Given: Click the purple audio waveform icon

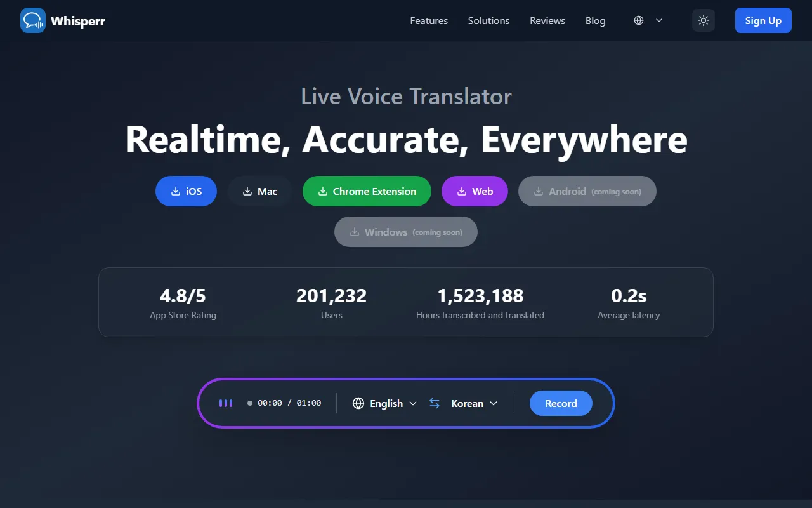Looking at the screenshot, I should (226, 403).
